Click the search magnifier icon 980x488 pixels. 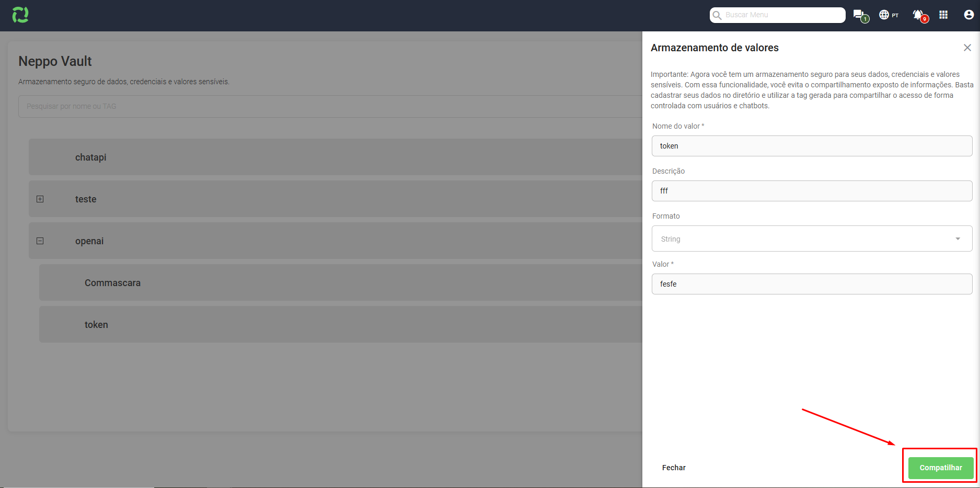click(717, 15)
